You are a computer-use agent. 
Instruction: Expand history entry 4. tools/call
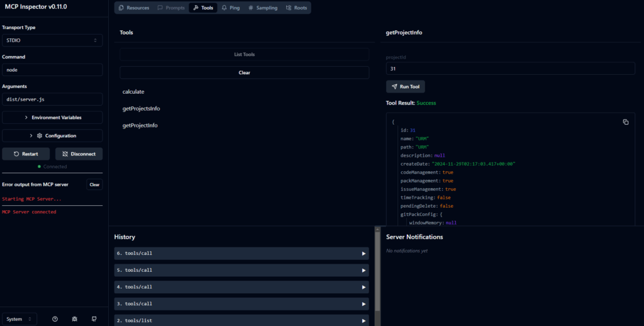pyautogui.click(x=241, y=287)
